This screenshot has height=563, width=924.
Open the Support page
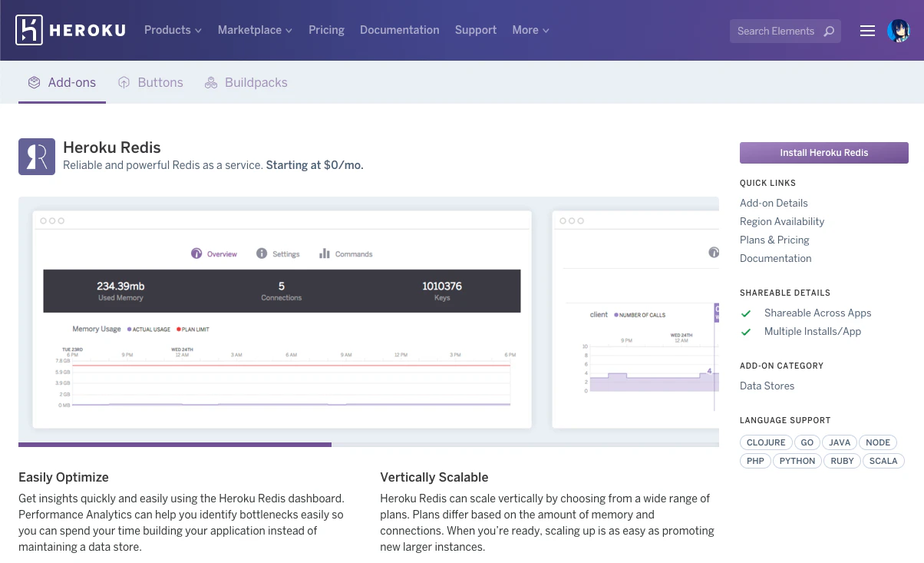[476, 30]
